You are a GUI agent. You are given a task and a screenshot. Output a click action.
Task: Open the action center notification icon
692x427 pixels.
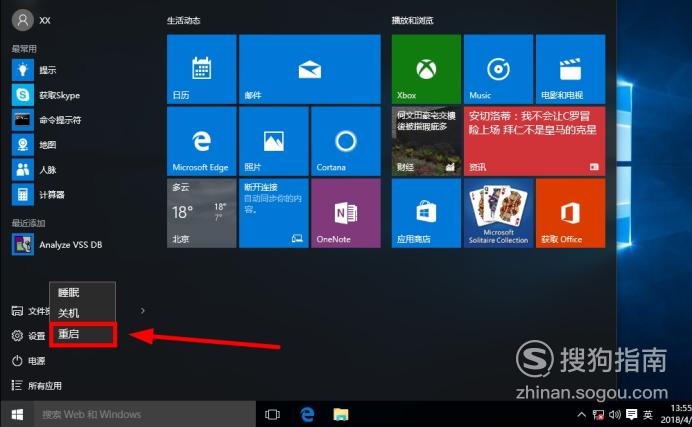click(632, 414)
